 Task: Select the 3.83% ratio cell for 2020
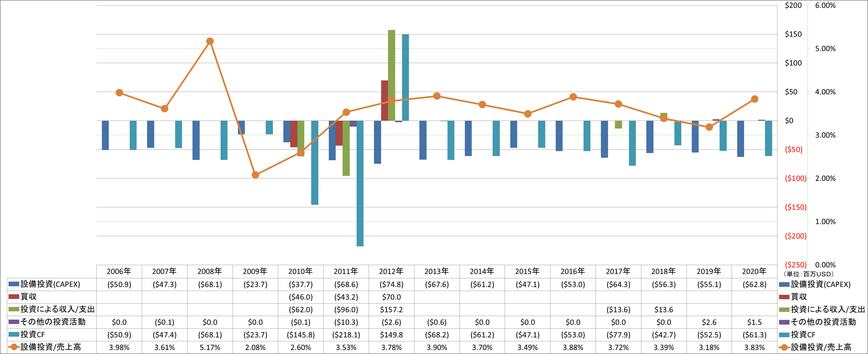(755, 347)
